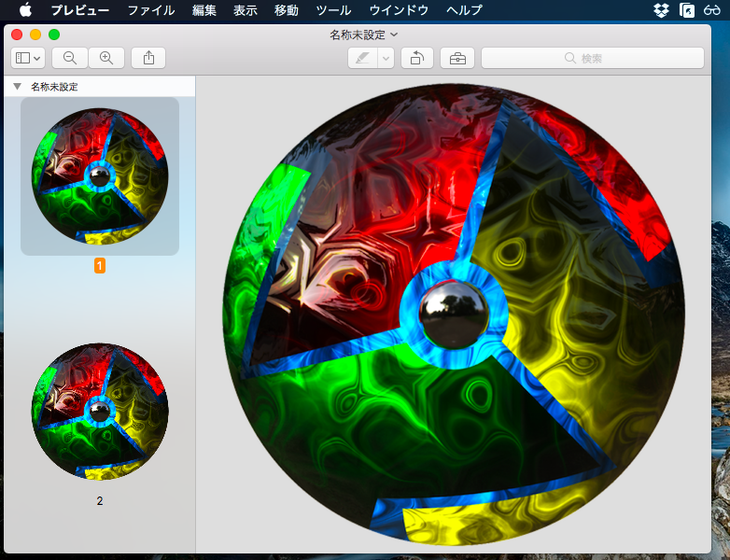
Task: Open the sidebar view options button
Action: pyautogui.click(x=28, y=58)
